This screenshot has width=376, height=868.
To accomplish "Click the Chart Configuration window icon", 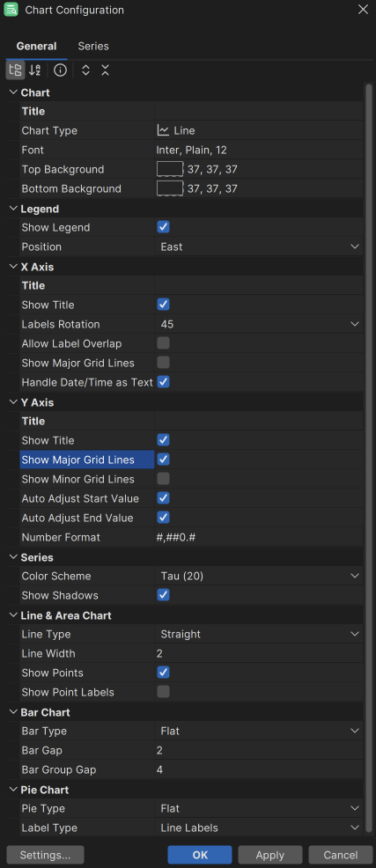I will (x=11, y=10).
